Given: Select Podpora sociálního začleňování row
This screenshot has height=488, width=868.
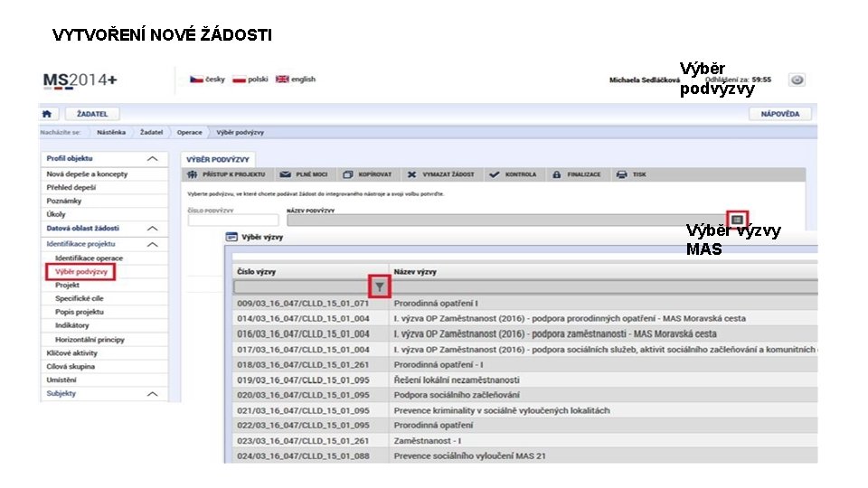Looking at the screenshot, I should 524,395.
